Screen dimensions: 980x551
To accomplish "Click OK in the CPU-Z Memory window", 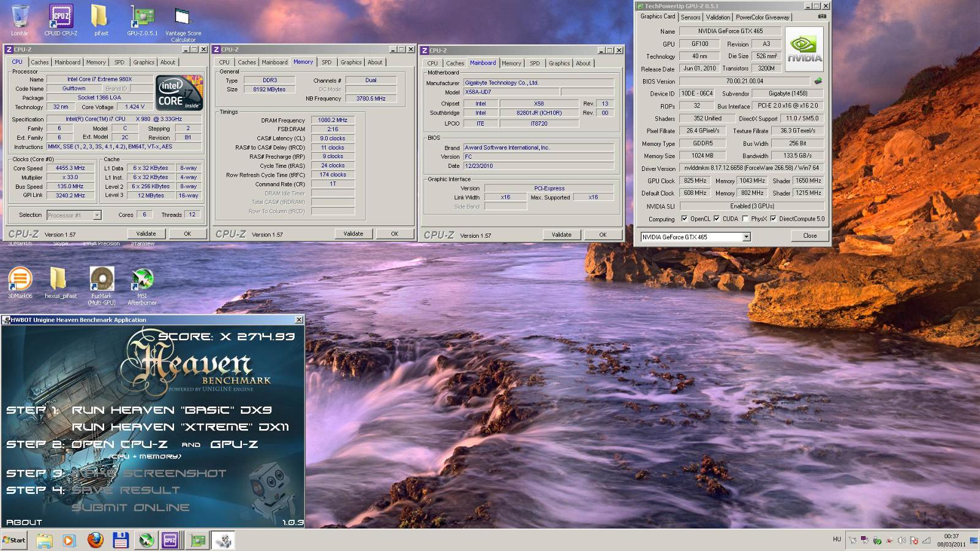I will 394,234.
